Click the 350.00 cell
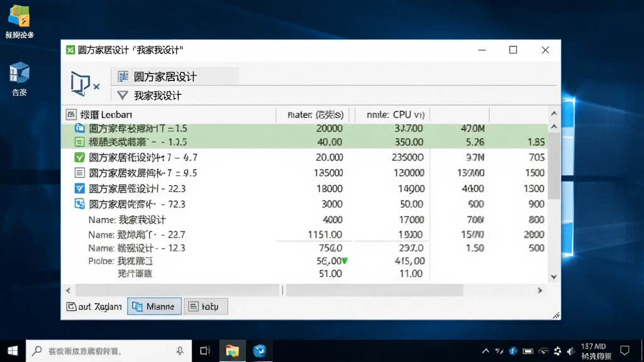Screen dimensions: 644x362 pyautogui.click(x=408, y=142)
